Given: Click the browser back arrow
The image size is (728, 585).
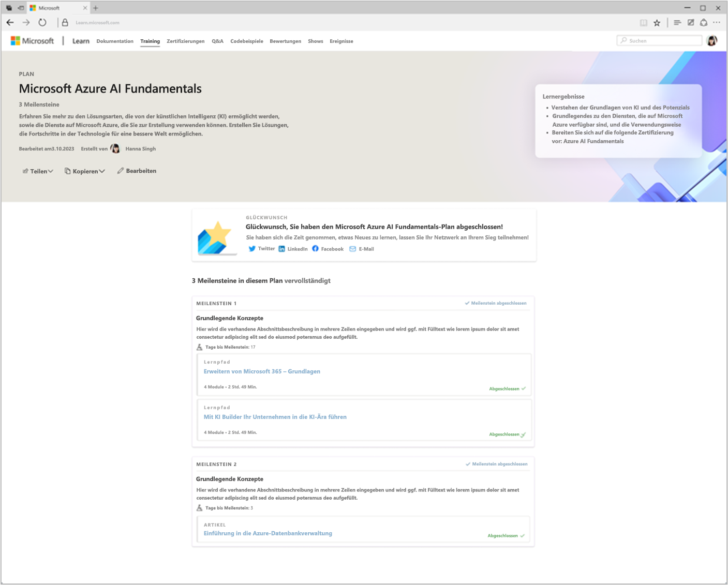Looking at the screenshot, I should pyautogui.click(x=10, y=22).
